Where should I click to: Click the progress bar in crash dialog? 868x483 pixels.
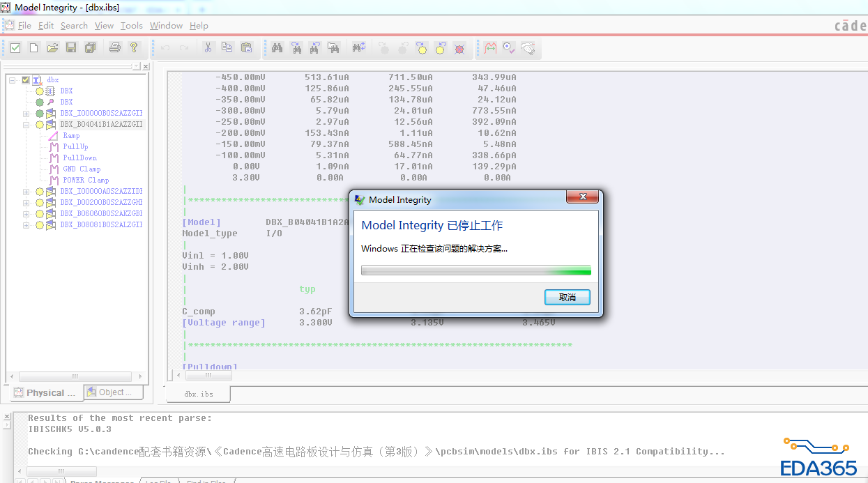pyautogui.click(x=475, y=270)
